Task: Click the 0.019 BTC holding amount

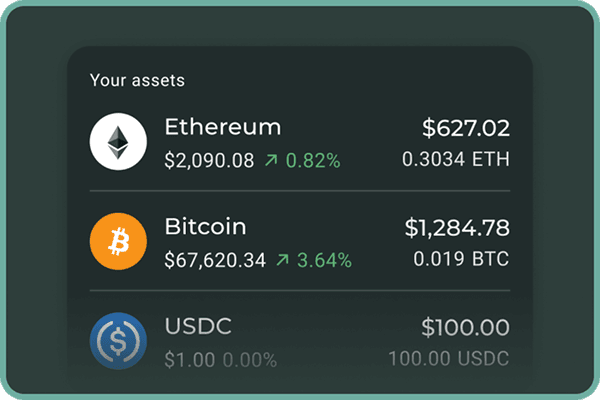Action: click(x=461, y=259)
